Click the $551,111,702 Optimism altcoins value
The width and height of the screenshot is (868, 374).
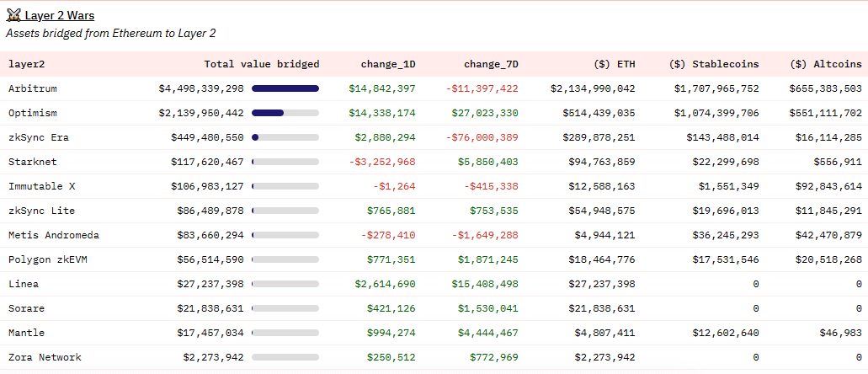[x=825, y=113]
